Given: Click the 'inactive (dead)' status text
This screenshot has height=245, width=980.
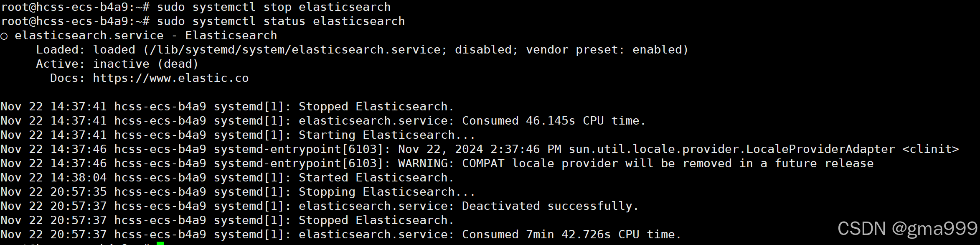Looking at the screenshot, I should point(145,64).
